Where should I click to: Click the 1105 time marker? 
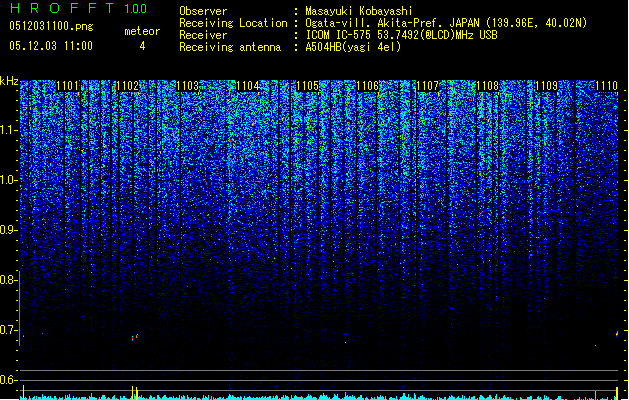pyautogui.click(x=307, y=86)
